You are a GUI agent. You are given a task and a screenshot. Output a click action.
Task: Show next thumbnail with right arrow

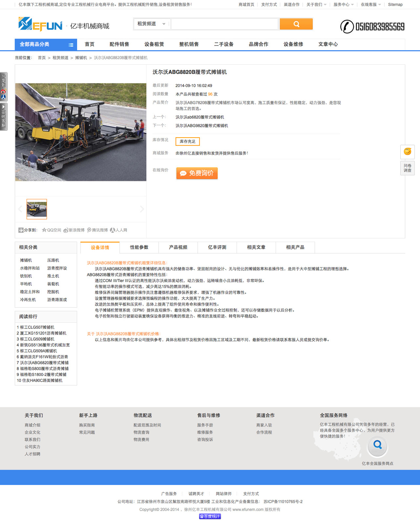[x=142, y=209]
